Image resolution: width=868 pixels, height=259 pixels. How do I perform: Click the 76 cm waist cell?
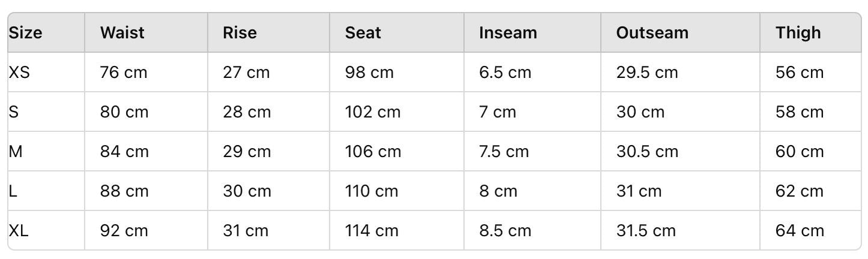point(124,73)
